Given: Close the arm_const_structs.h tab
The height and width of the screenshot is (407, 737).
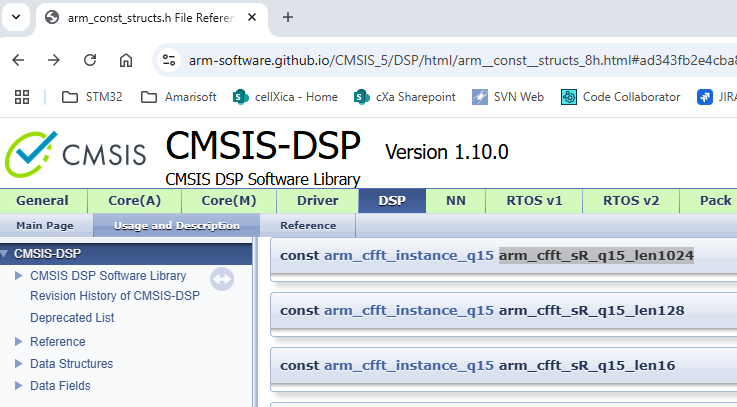Looking at the screenshot, I should [x=252, y=17].
